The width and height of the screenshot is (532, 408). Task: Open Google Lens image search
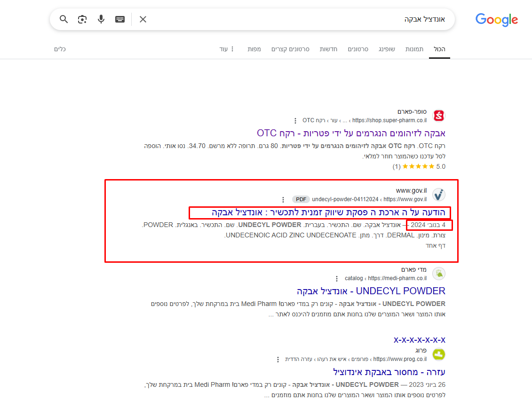[82, 19]
